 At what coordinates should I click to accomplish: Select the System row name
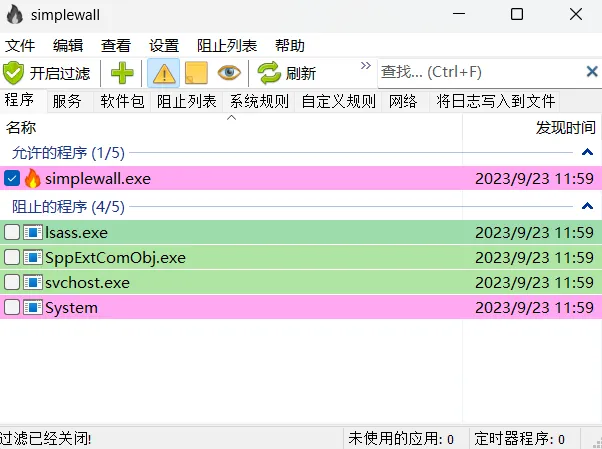point(71,308)
